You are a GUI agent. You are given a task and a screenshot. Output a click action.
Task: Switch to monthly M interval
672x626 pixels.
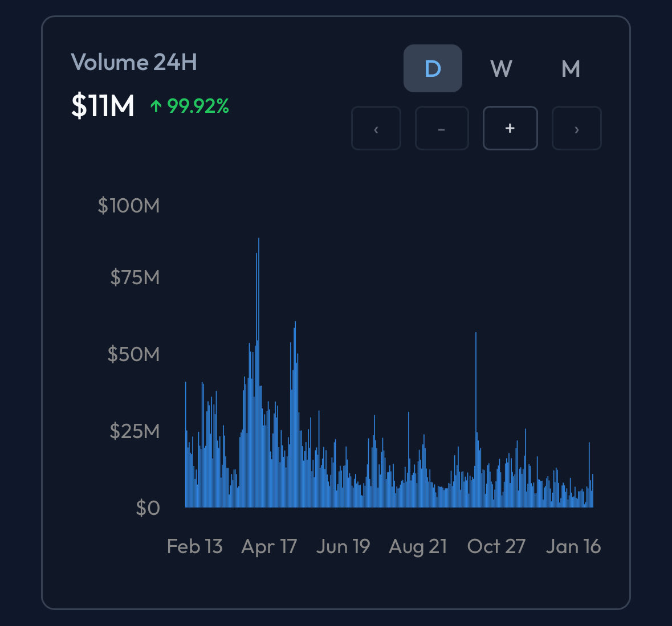(571, 68)
